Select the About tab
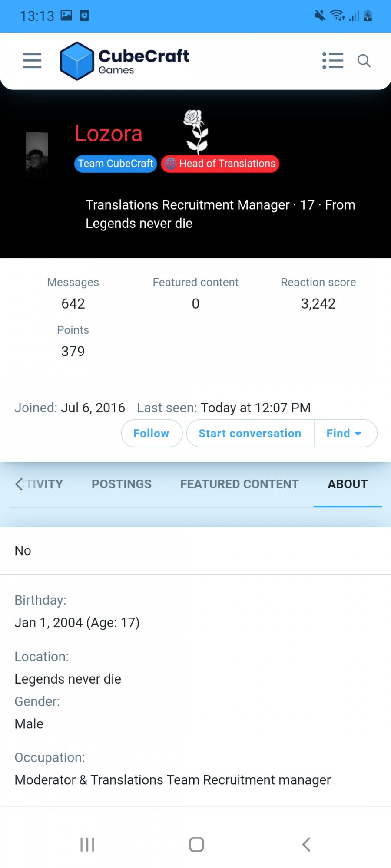This screenshot has height=868, width=391. [x=348, y=484]
